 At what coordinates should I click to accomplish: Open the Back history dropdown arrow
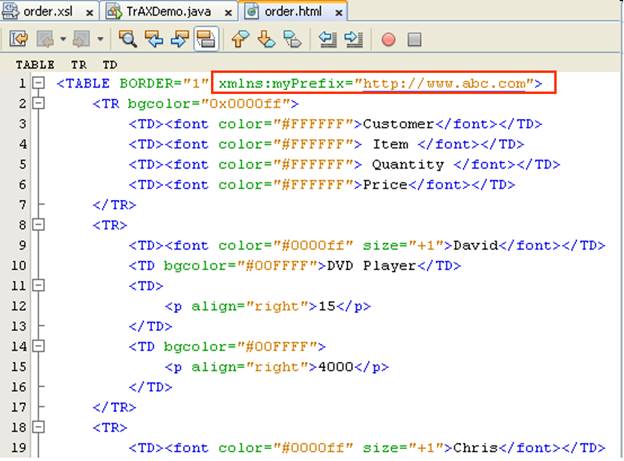coord(63,39)
